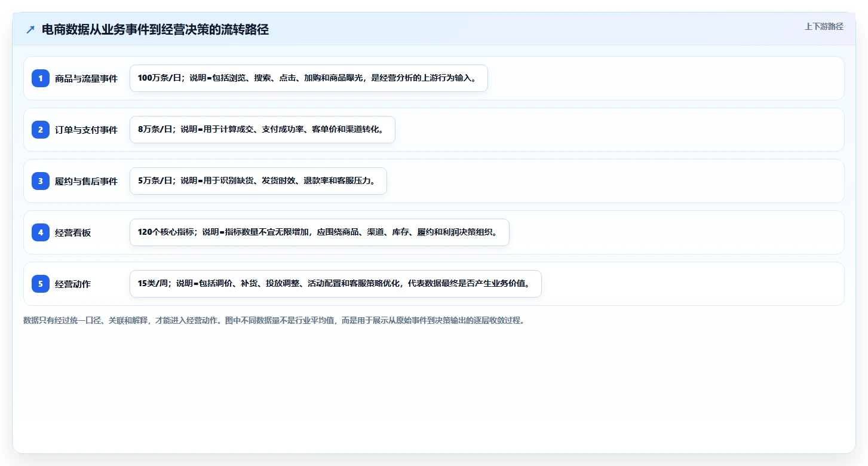The image size is (868, 466).
Task: Select step badge number 2
Action: pos(41,130)
